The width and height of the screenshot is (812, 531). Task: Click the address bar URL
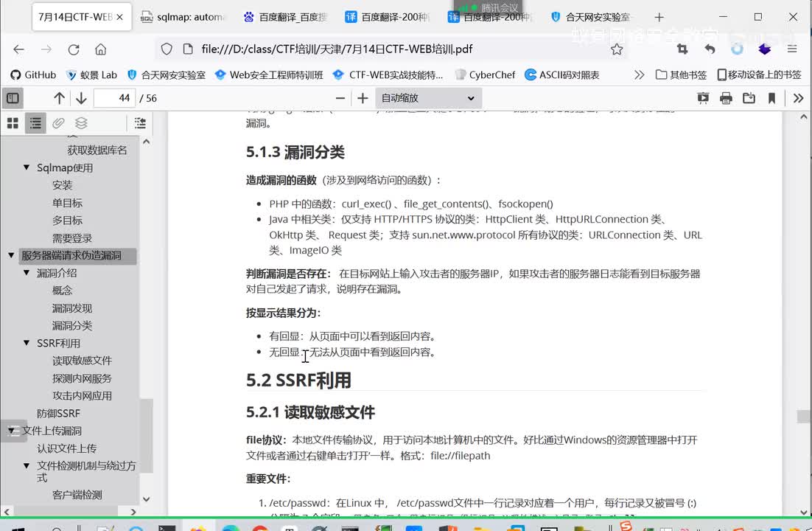(337, 49)
